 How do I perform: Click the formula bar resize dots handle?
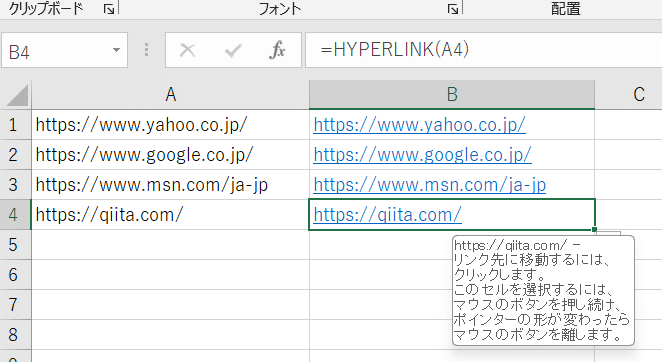click(147, 50)
